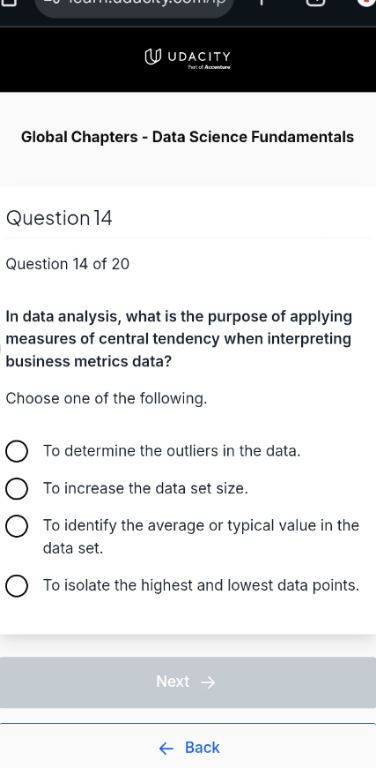Click the left arrow icon beside Back
The width and height of the screenshot is (376, 768).
[166, 748]
